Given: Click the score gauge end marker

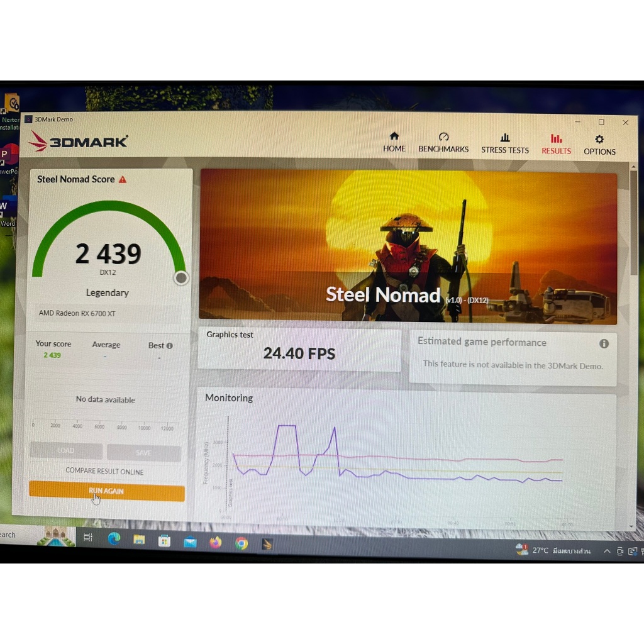Looking at the screenshot, I should [181, 278].
